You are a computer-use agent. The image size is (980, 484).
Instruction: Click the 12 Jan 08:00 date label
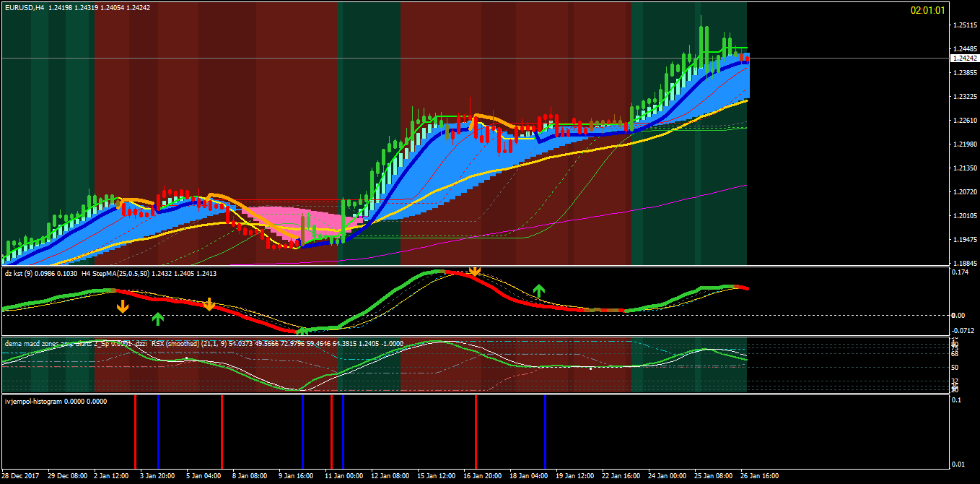(390, 476)
